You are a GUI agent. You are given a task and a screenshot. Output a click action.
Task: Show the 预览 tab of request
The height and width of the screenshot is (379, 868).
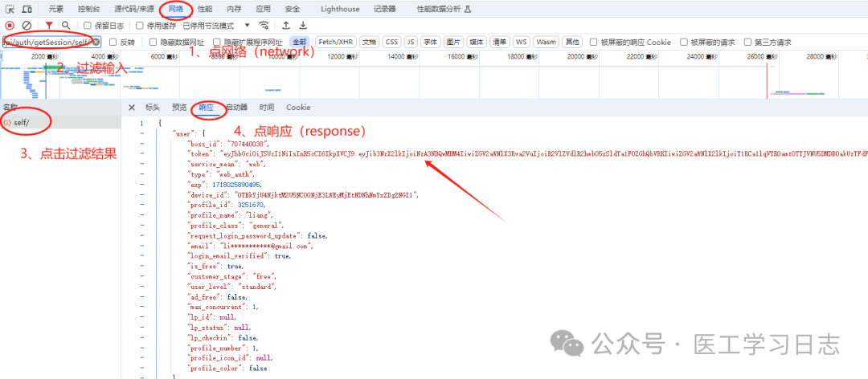[x=179, y=108]
